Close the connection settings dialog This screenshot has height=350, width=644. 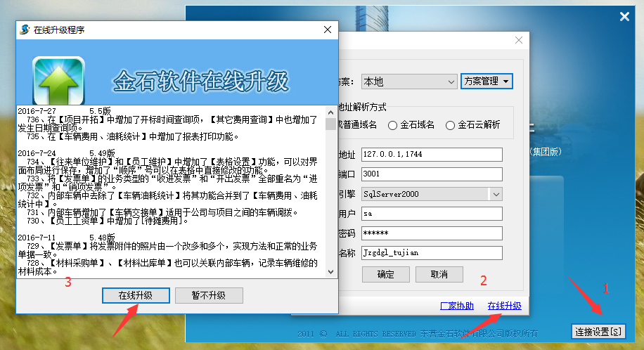519,40
